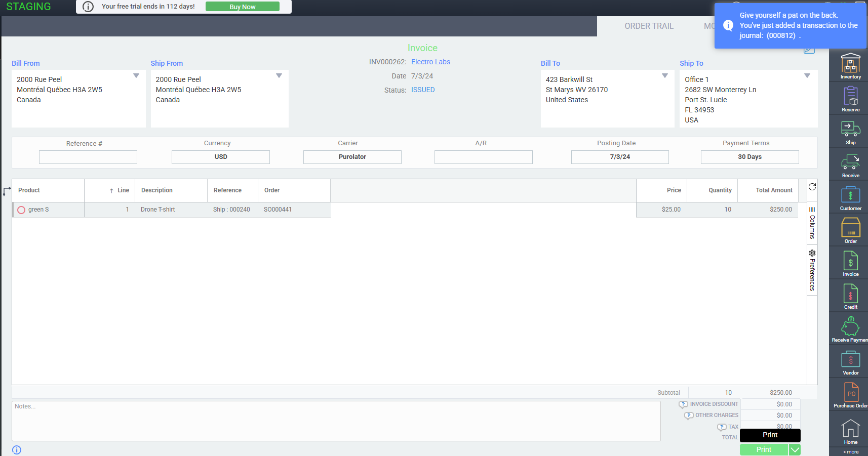Click the edit invoice pencil icon
This screenshot has height=456, width=868.
click(809, 50)
